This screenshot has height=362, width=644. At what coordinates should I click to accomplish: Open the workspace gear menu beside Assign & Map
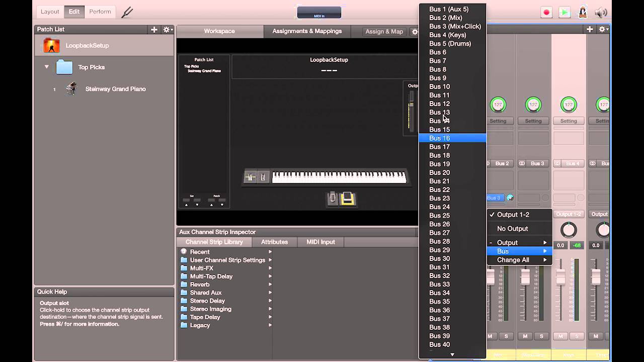pos(415,31)
